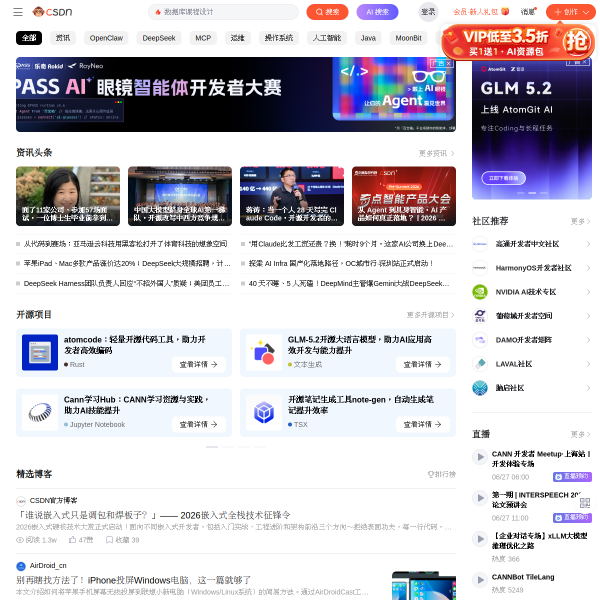The height and width of the screenshot is (600, 600).
Task: Open the iPhone screen mirroring Windows article
Action: click(134, 580)
